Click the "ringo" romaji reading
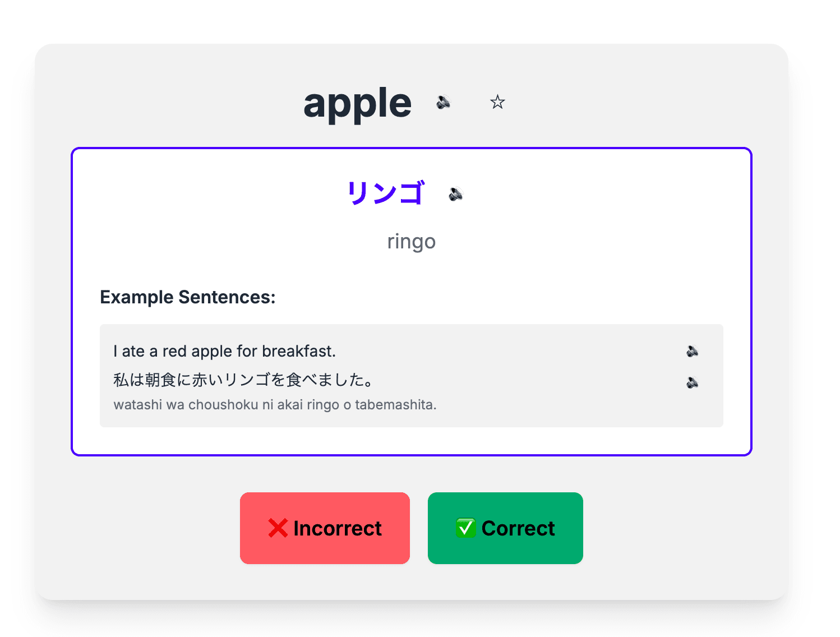The image size is (840, 637). pos(411,242)
